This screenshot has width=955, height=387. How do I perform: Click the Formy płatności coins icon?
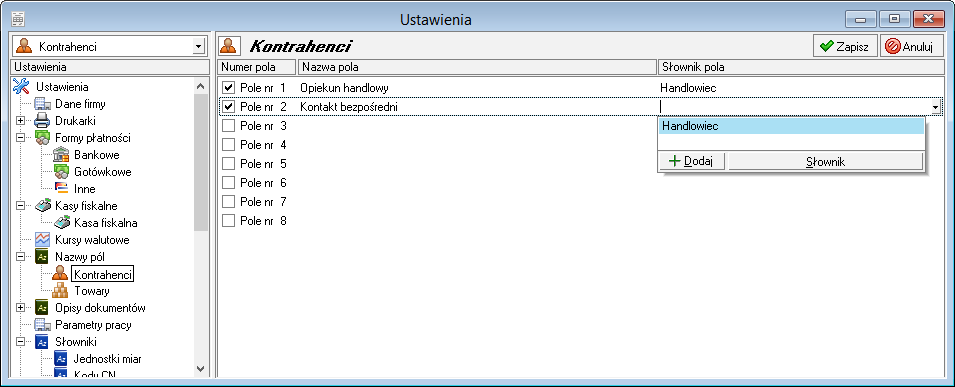(42, 138)
